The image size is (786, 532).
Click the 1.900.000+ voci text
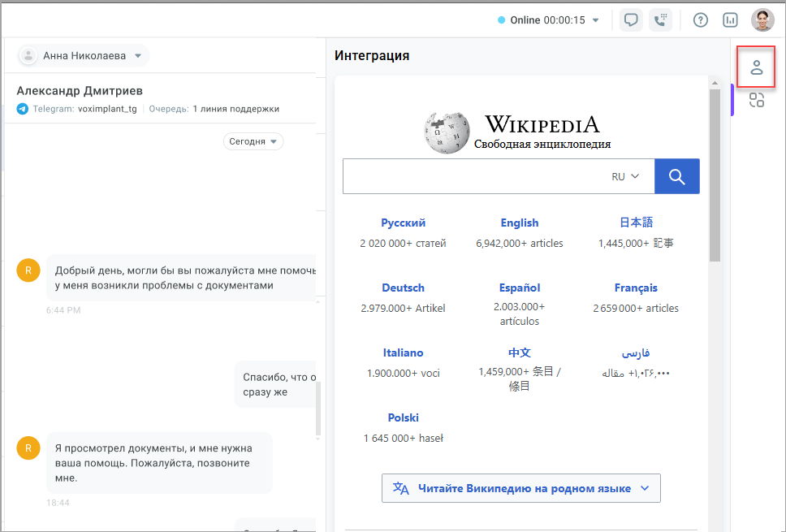click(403, 373)
